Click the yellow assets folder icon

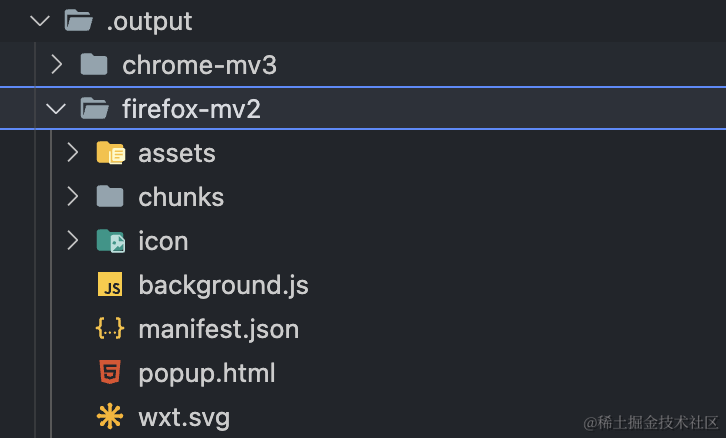(x=110, y=153)
